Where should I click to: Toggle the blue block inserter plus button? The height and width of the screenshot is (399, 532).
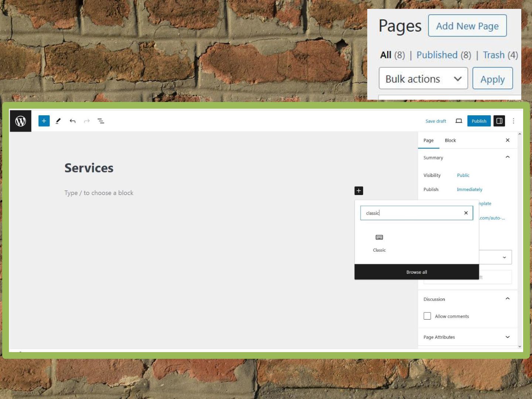pos(44,121)
